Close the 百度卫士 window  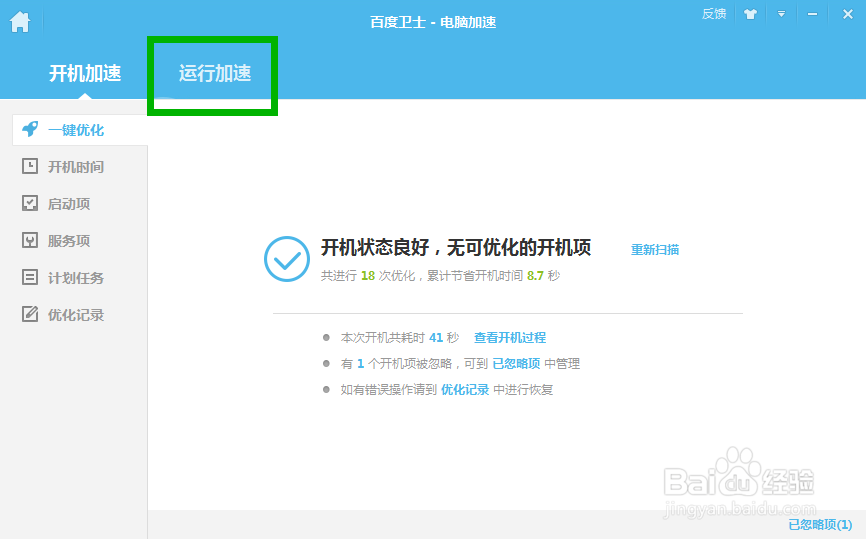pyautogui.click(x=848, y=14)
